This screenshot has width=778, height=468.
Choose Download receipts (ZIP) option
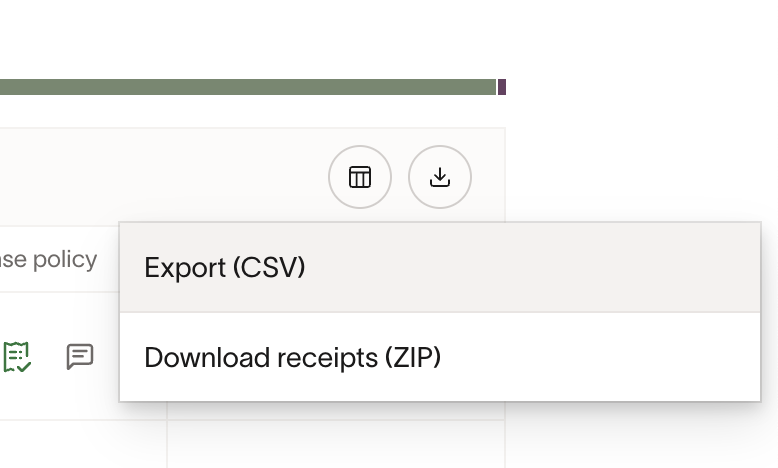click(x=439, y=357)
